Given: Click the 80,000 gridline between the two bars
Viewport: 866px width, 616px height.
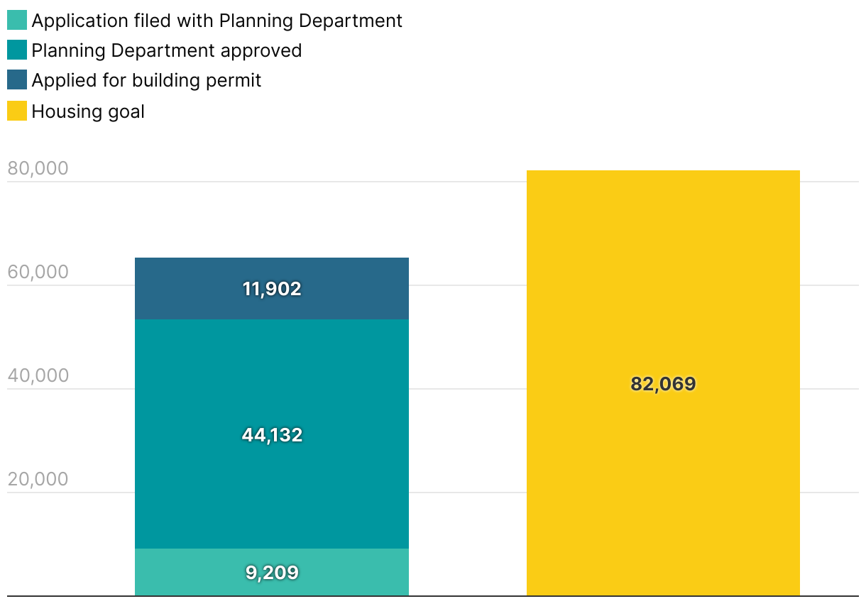Looking at the screenshot, I should coord(467,182).
